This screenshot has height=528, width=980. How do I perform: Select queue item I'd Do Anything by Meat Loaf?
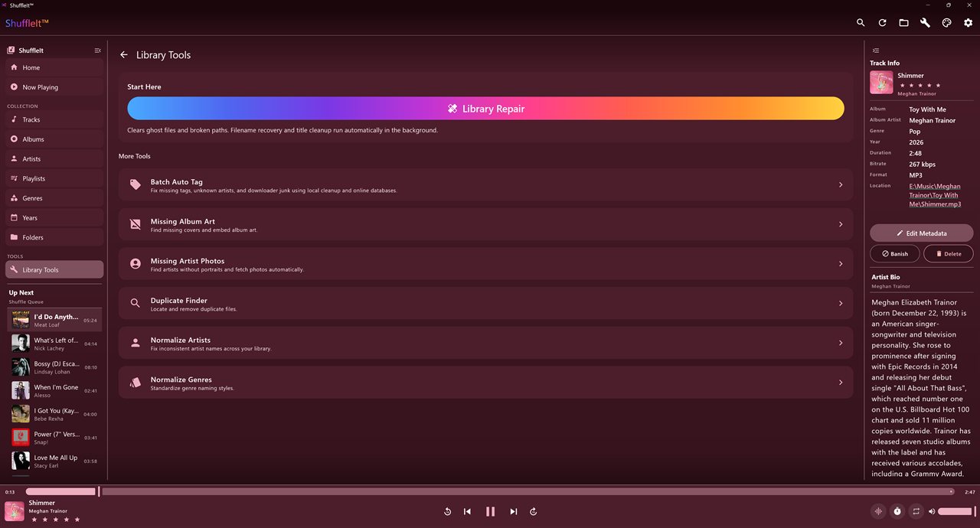54,320
